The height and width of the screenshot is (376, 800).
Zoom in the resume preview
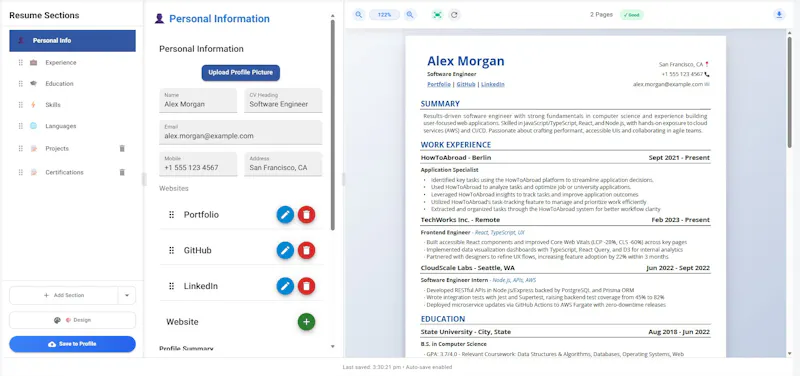coord(410,15)
